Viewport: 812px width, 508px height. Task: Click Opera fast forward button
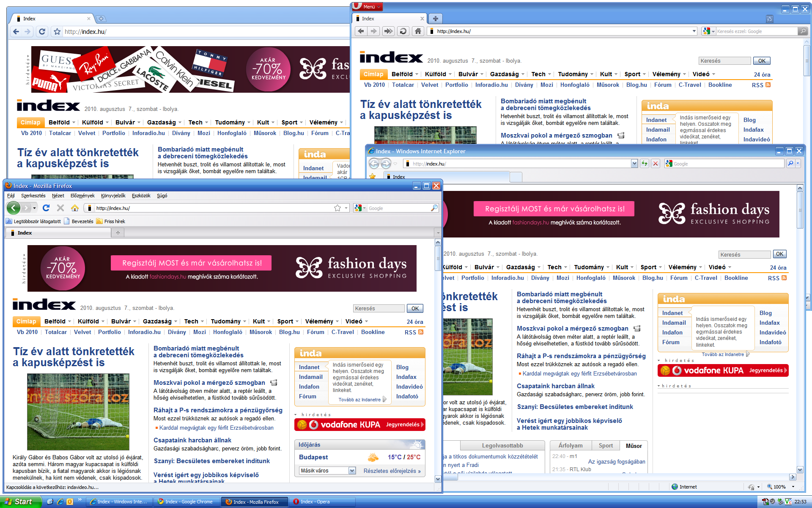389,31
